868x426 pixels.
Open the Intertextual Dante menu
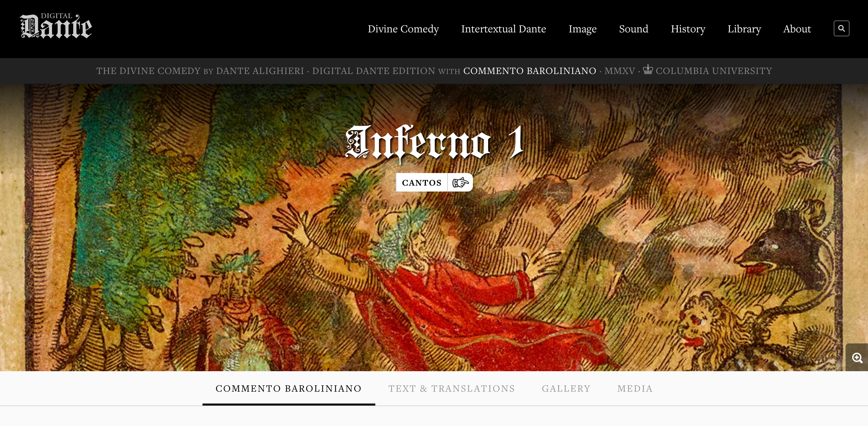[503, 29]
